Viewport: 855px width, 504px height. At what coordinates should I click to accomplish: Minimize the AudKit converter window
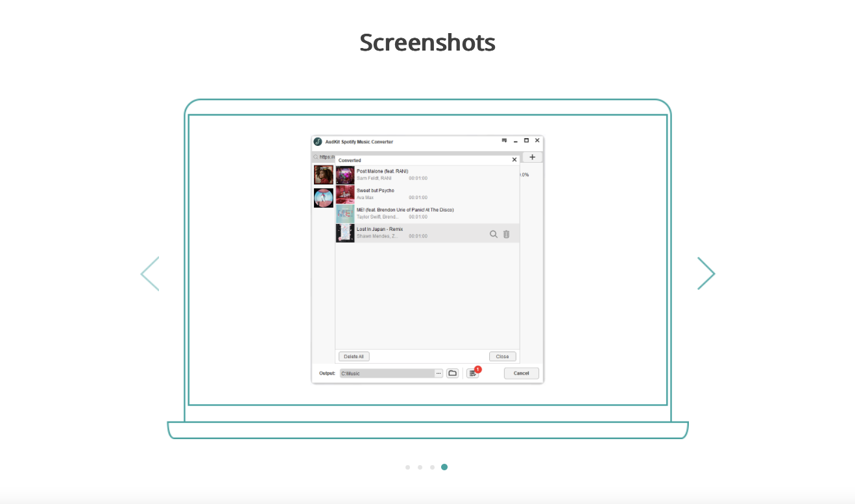[516, 141]
